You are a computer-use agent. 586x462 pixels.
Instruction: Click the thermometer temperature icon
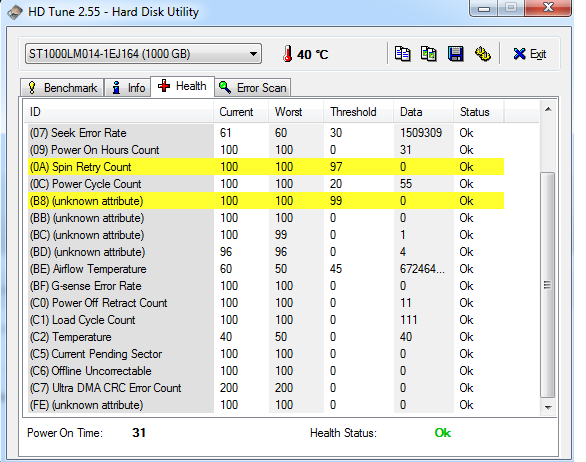tap(287, 54)
